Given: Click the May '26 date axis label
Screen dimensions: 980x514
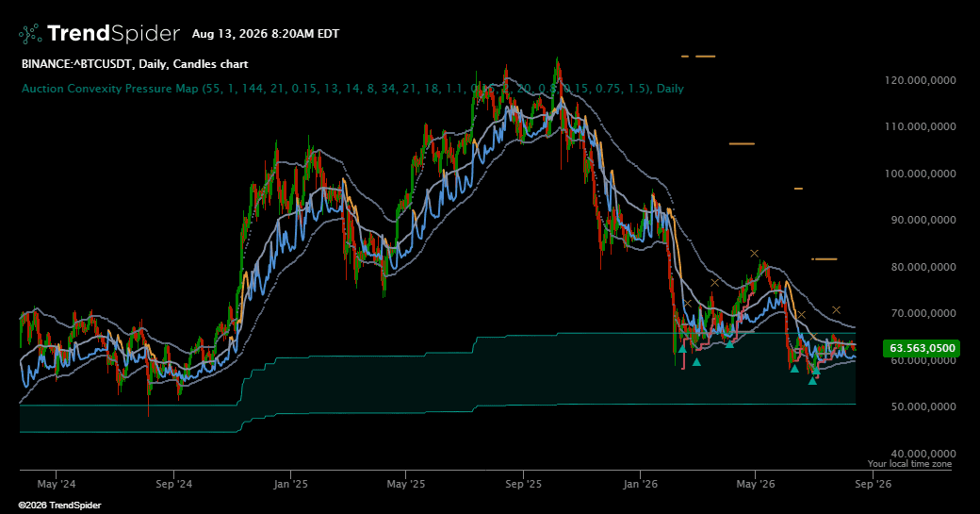Looking at the screenshot, I should tap(755, 484).
